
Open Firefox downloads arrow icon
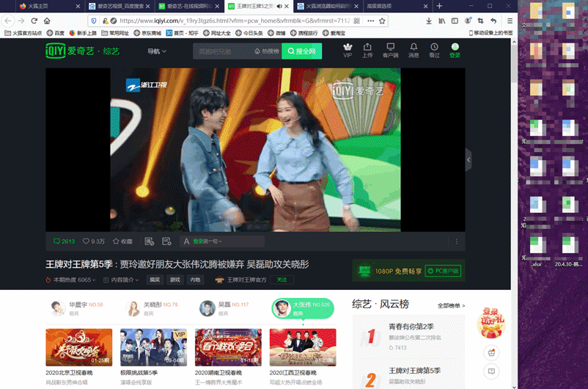click(x=429, y=21)
